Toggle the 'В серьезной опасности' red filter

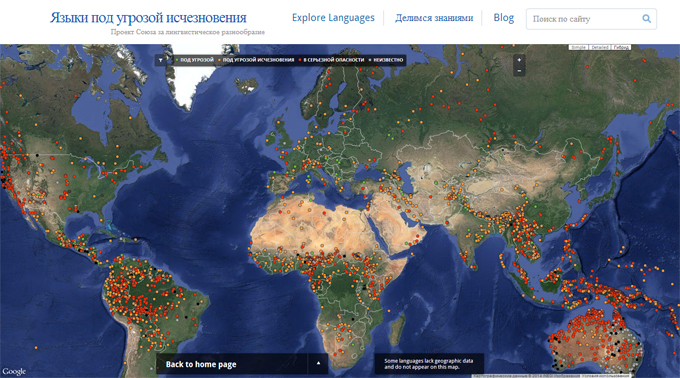pyautogui.click(x=331, y=60)
